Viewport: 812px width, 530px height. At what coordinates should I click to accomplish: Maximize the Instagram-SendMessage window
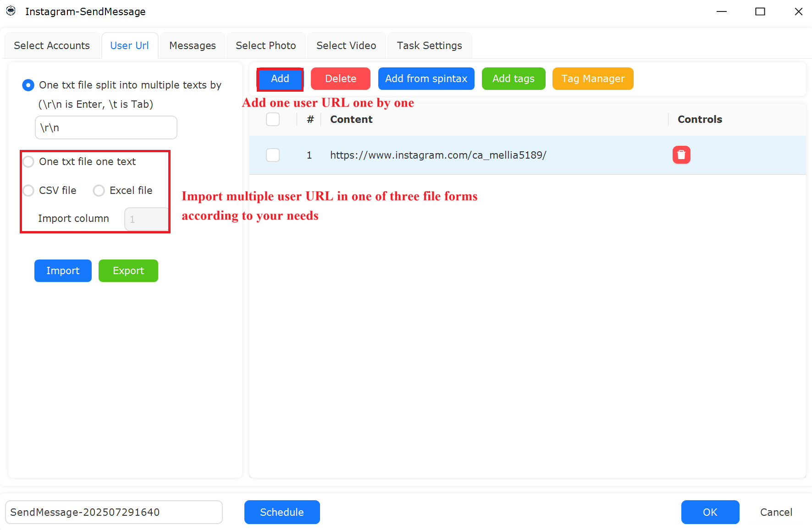[x=760, y=11]
